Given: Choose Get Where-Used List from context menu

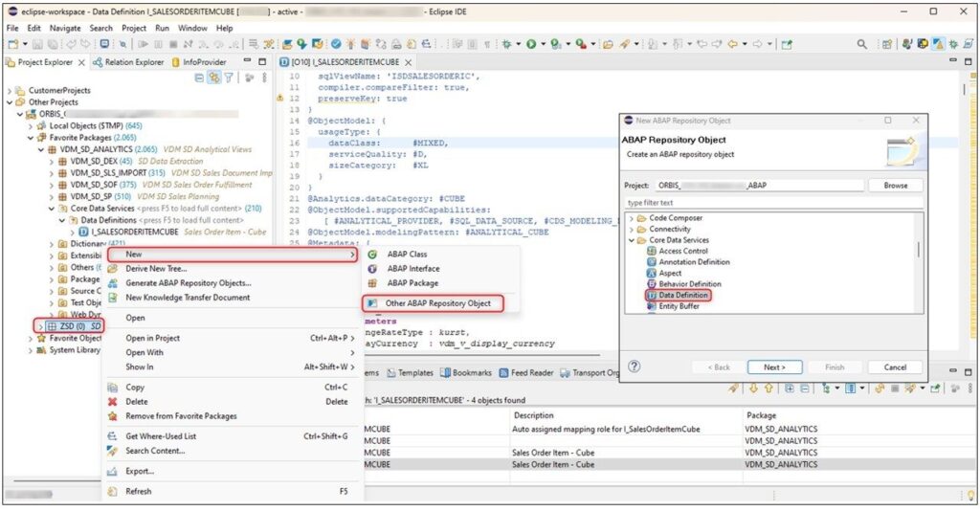Looking at the screenshot, I should tap(161, 436).
